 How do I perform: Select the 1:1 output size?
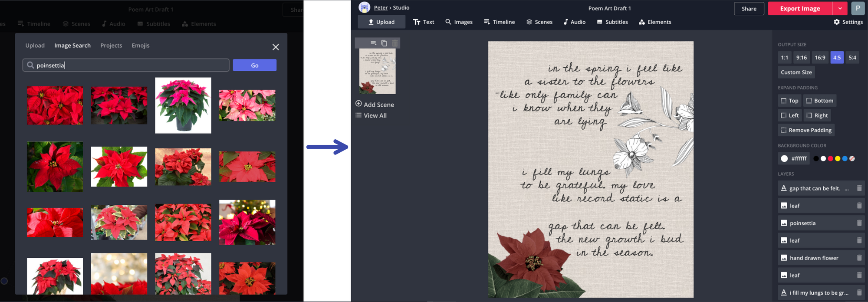pyautogui.click(x=784, y=58)
